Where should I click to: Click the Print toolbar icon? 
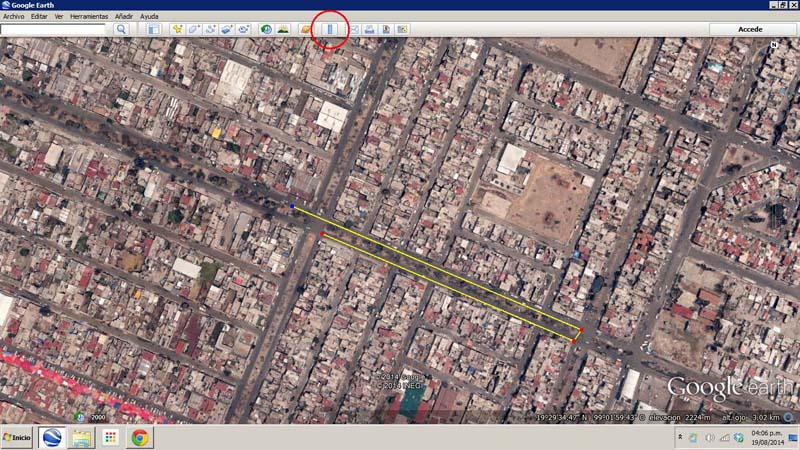point(370,30)
